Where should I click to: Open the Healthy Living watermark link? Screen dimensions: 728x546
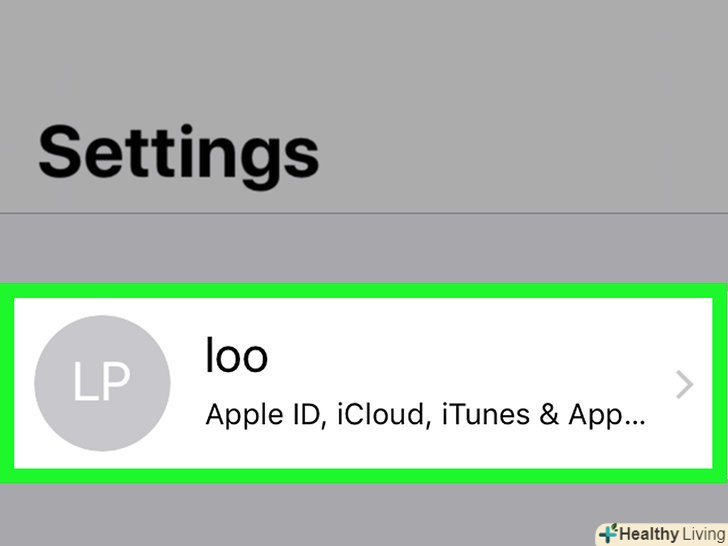point(662,534)
